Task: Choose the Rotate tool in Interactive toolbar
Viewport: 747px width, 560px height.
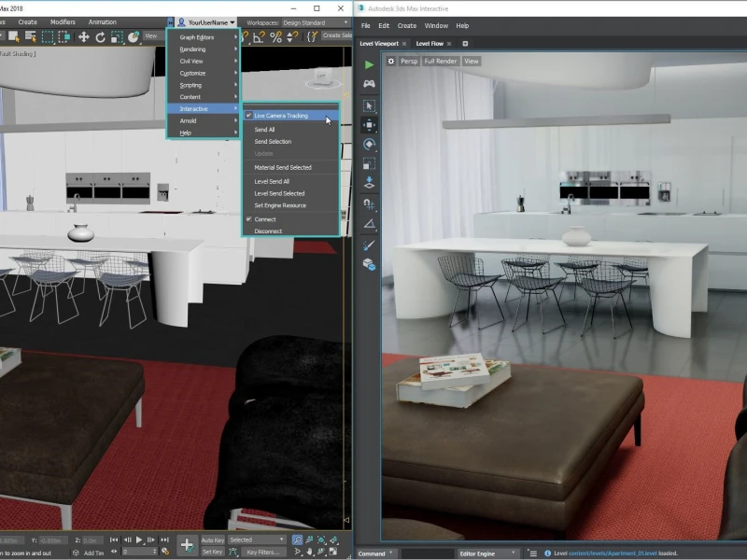Action: coord(369,145)
